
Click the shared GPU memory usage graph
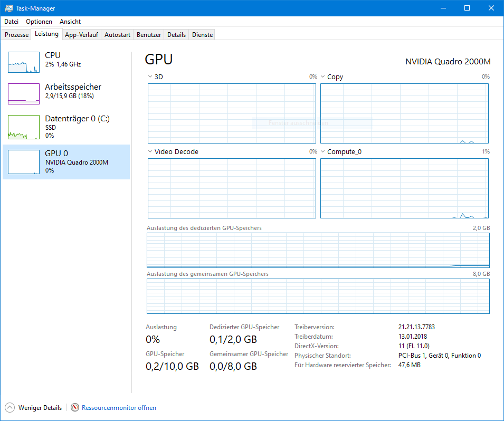pyautogui.click(x=318, y=296)
